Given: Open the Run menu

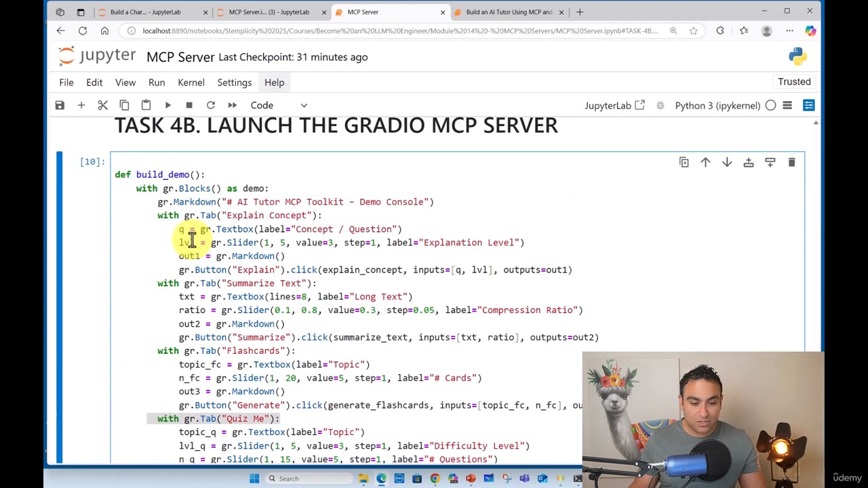Looking at the screenshot, I should click(x=157, y=82).
